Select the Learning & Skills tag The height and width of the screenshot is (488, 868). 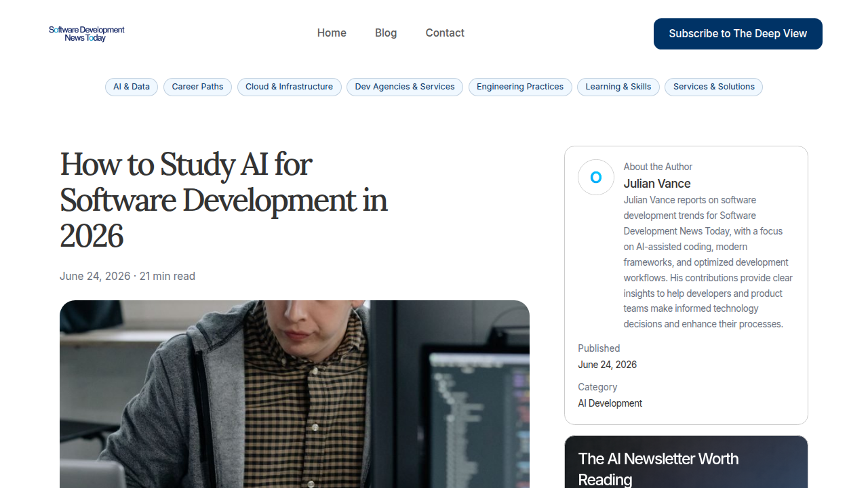click(618, 87)
